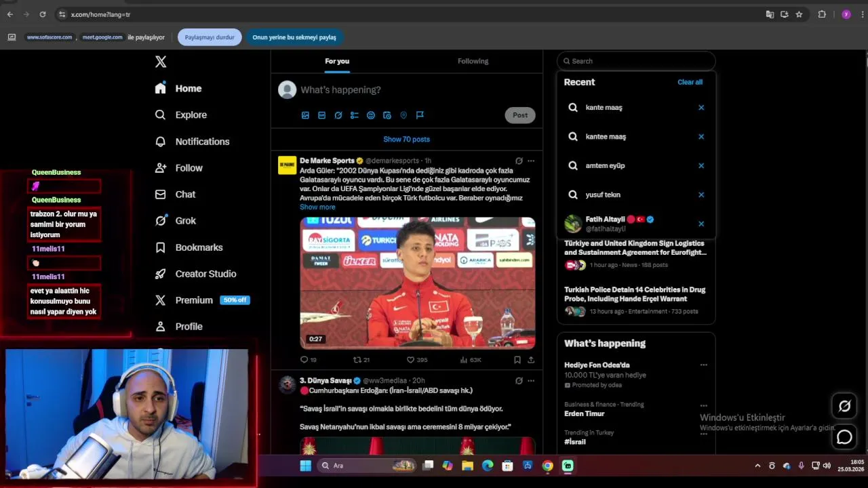Open more options on De Marke Sports post
Screen dimensions: 868x488
pyautogui.click(x=531, y=161)
